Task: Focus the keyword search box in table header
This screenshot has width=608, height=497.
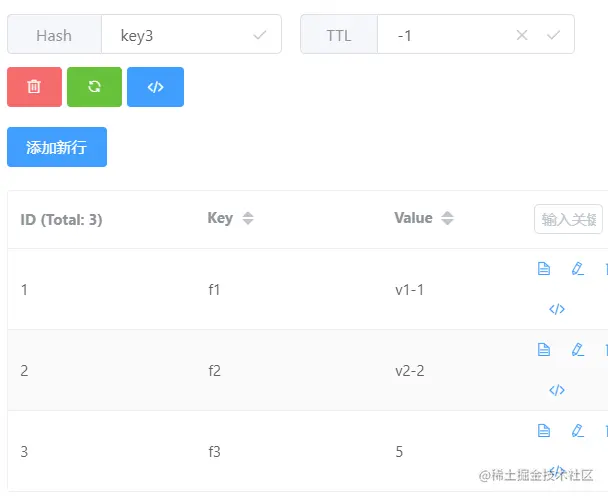Action: [x=569, y=219]
